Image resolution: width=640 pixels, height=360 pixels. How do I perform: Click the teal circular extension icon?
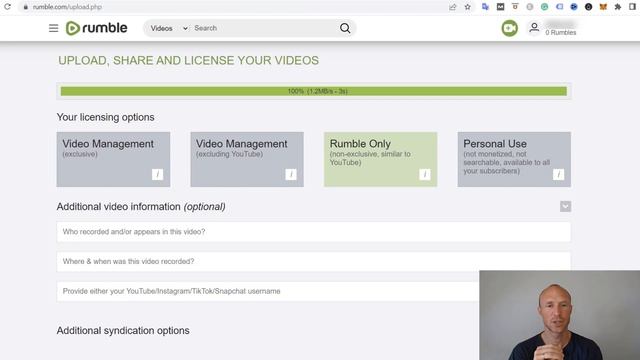(x=544, y=7)
